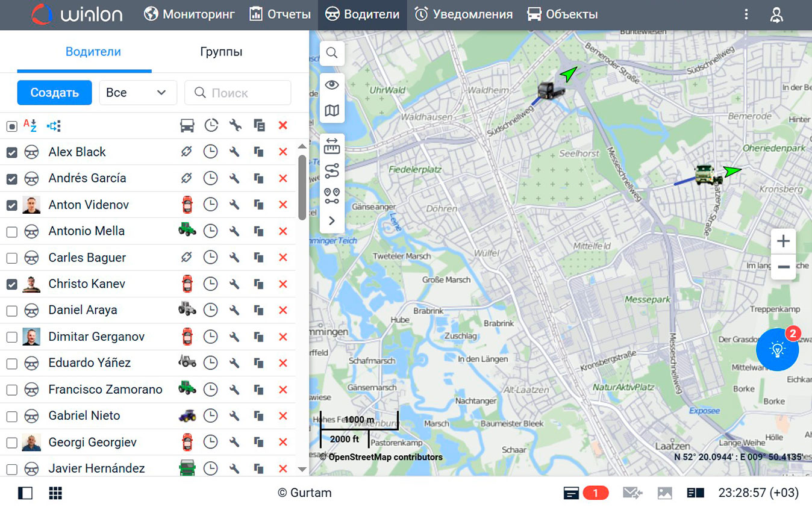Viewport: 812px width, 507px height.
Task: Uncheck Andrés García checkbox
Action: (x=11, y=179)
